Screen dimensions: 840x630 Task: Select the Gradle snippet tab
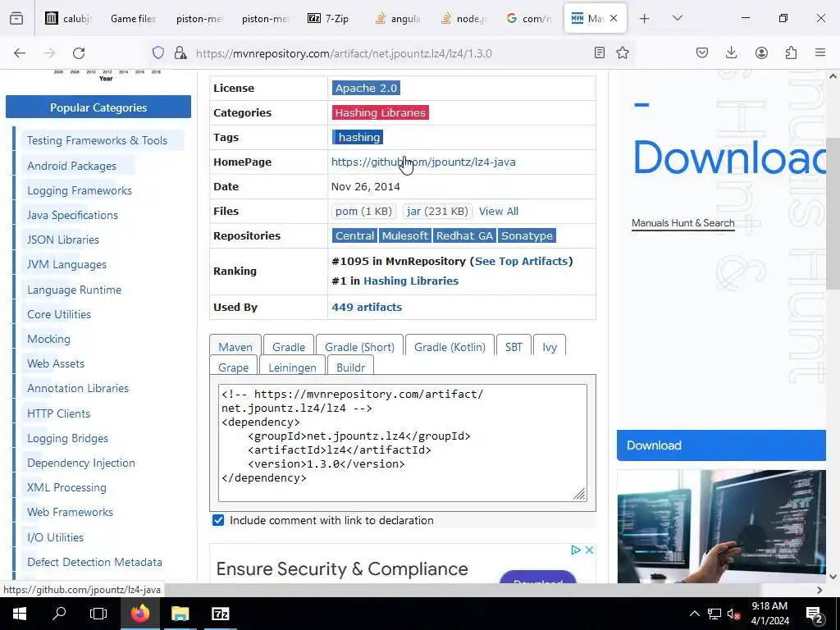tap(288, 347)
